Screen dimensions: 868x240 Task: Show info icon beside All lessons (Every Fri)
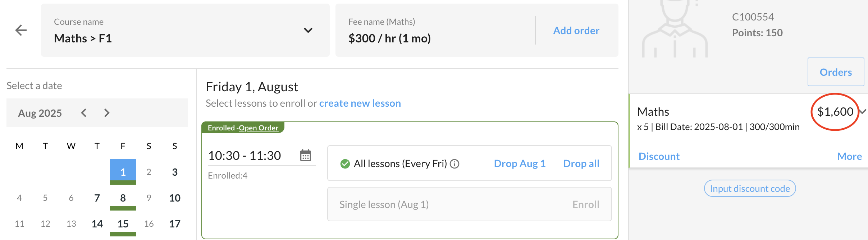(x=455, y=164)
